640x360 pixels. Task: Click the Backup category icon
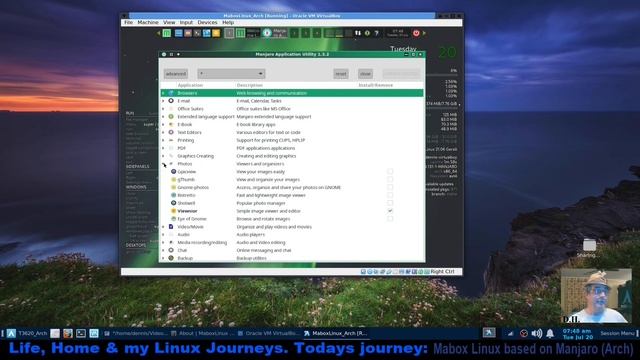[x=171, y=258]
